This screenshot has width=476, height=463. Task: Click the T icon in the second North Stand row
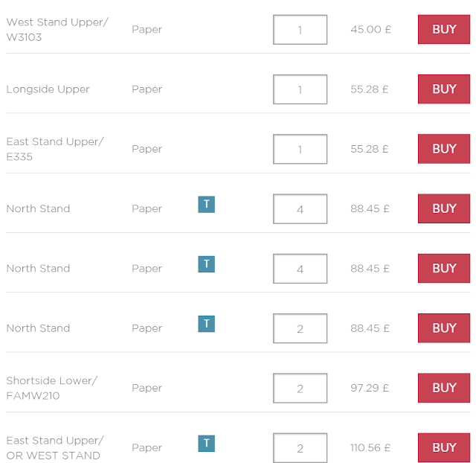click(206, 264)
